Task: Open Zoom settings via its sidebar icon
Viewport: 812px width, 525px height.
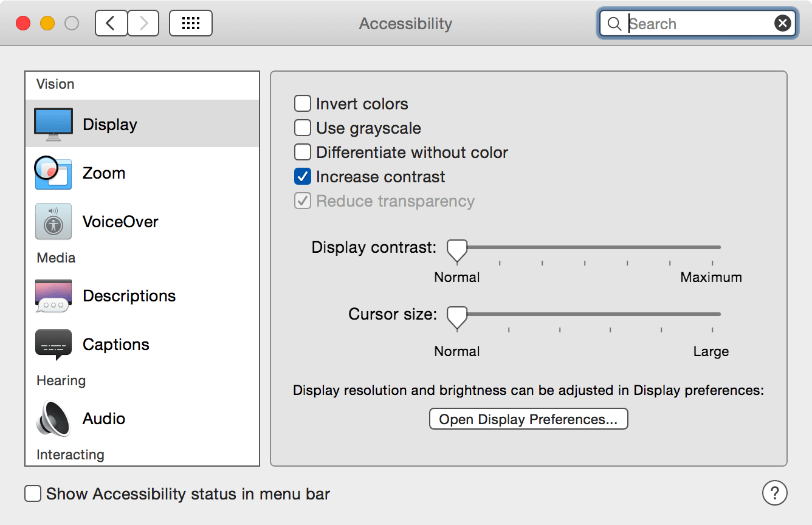Action: click(53, 173)
